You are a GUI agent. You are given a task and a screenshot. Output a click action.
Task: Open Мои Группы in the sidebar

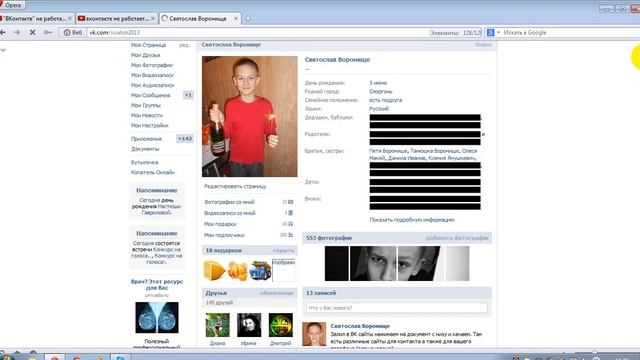coord(146,105)
